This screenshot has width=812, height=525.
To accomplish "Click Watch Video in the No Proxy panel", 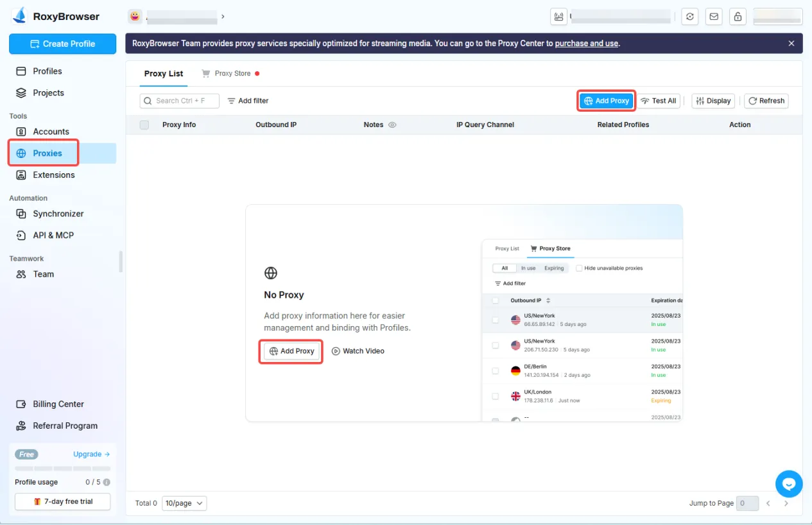I will (358, 351).
